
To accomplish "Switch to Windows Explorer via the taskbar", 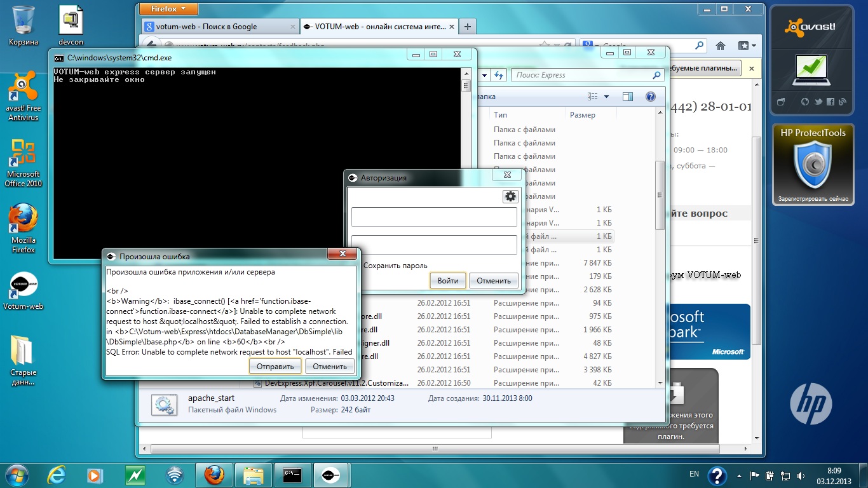I will pyautogui.click(x=254, y=475).
